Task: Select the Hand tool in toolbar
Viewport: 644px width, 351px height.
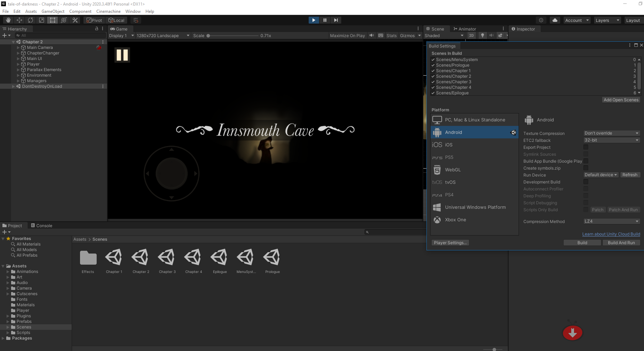Action: (x=8, y=20)
